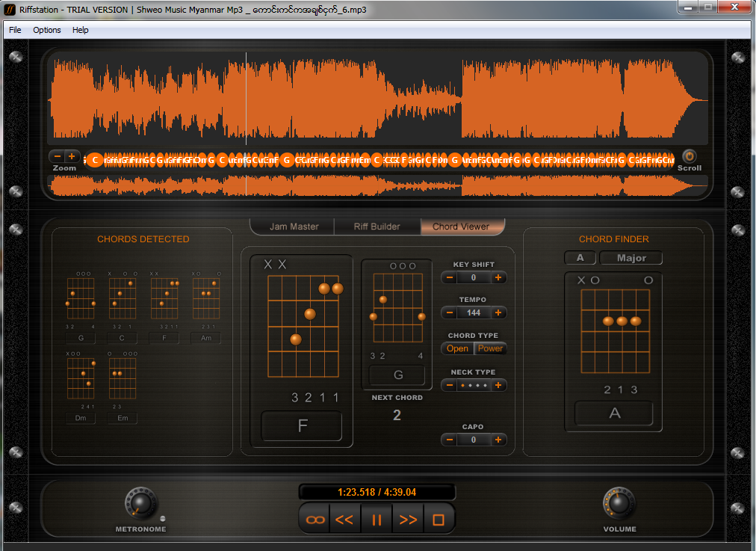Click the Chord Finder A name button
Screen dimensions: 756x551
tap(614, 413)
